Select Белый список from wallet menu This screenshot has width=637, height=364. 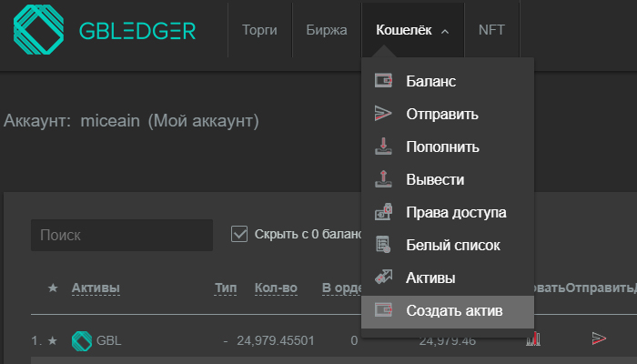pyautogui.click(x=448, y=245)
